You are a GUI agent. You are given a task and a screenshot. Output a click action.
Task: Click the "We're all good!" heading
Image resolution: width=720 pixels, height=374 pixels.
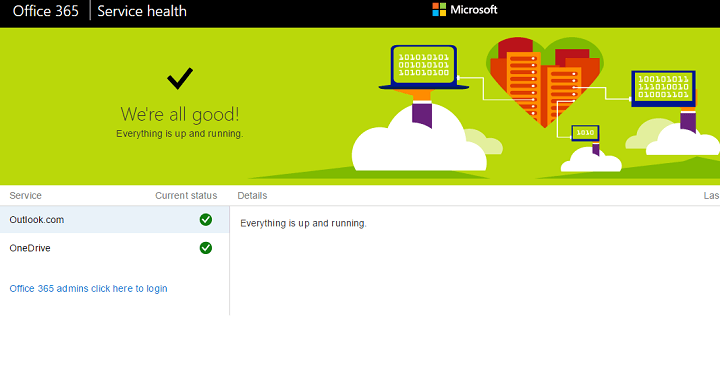[180, 114]
